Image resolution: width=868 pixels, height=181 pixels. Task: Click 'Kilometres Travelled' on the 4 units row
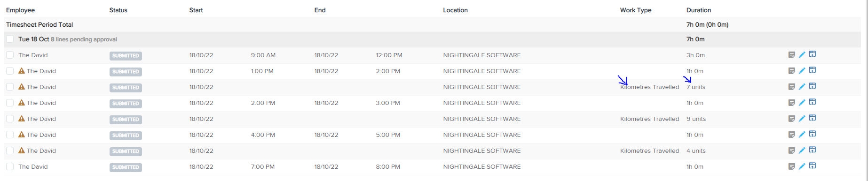pos(649,151)
